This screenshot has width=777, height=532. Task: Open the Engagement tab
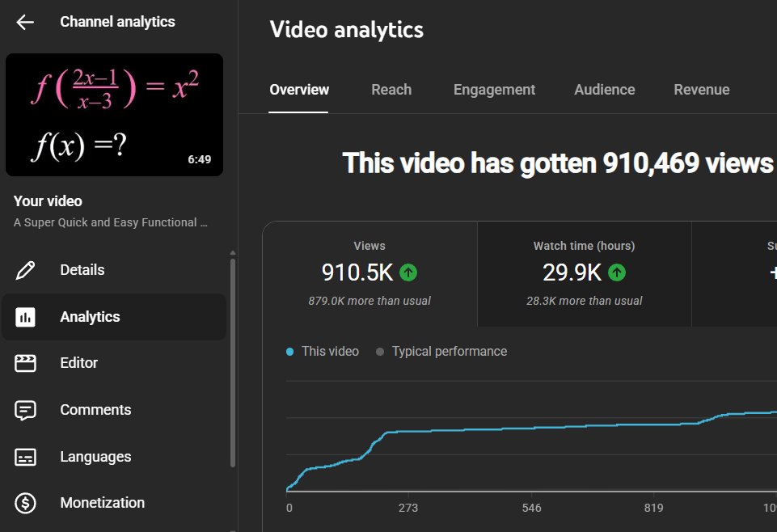click(x=494, y=90)
